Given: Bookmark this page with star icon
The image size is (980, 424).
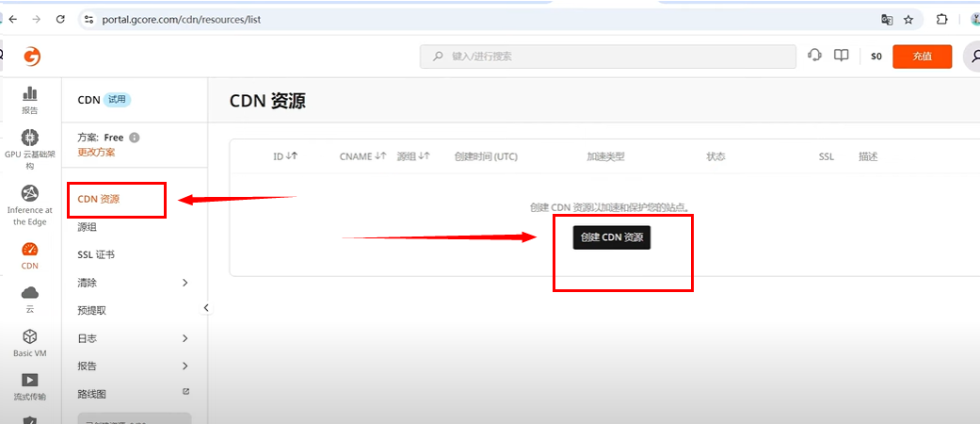Looking at the screenshot, I should (908, 20).
